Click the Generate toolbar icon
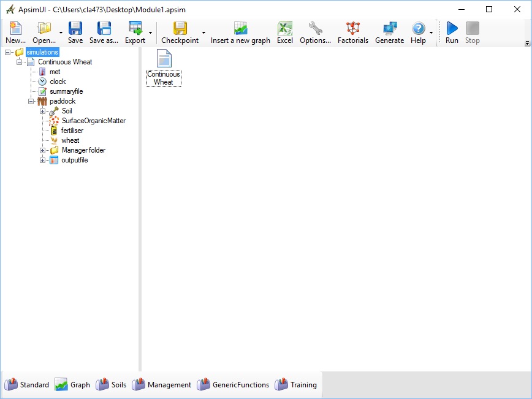The width and height of the screenshot is (532, 399). coord(390,28)
